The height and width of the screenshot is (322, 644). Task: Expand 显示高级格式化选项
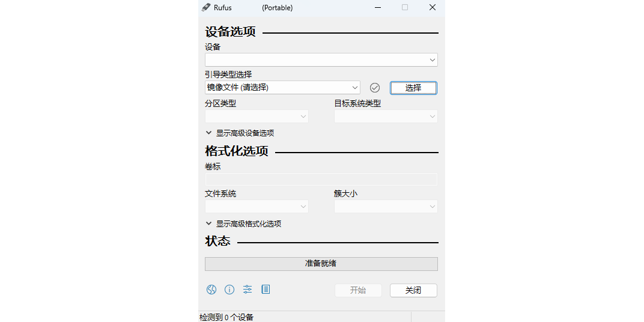243,224
